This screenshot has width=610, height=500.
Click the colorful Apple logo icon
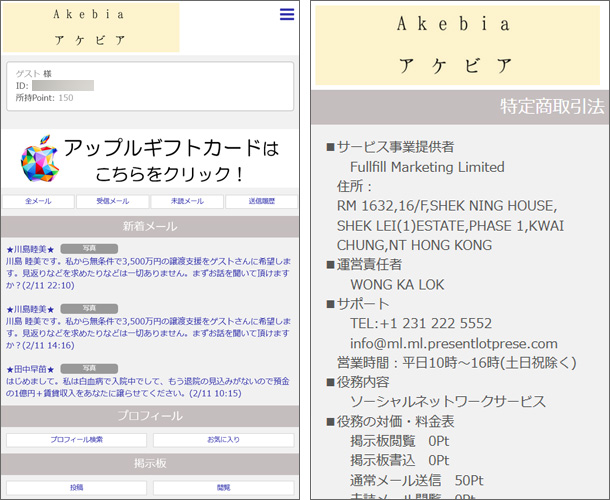(x=39, y=160)
